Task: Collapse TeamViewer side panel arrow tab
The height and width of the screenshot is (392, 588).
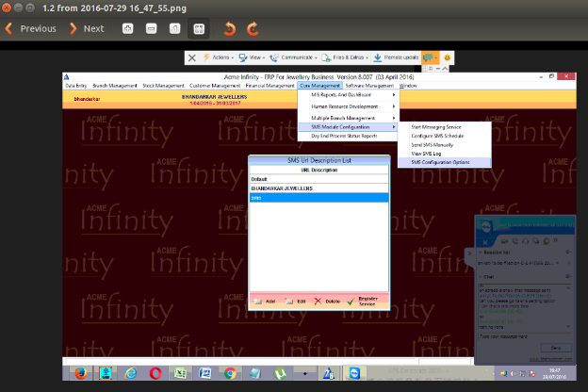Action: pyautogui.click(x=469, y=253)
